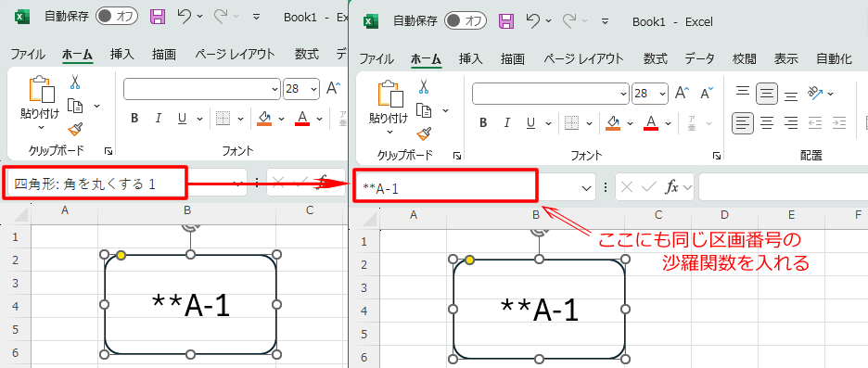
Task: Click the Copy icon in right window
Action: (424, 110)
